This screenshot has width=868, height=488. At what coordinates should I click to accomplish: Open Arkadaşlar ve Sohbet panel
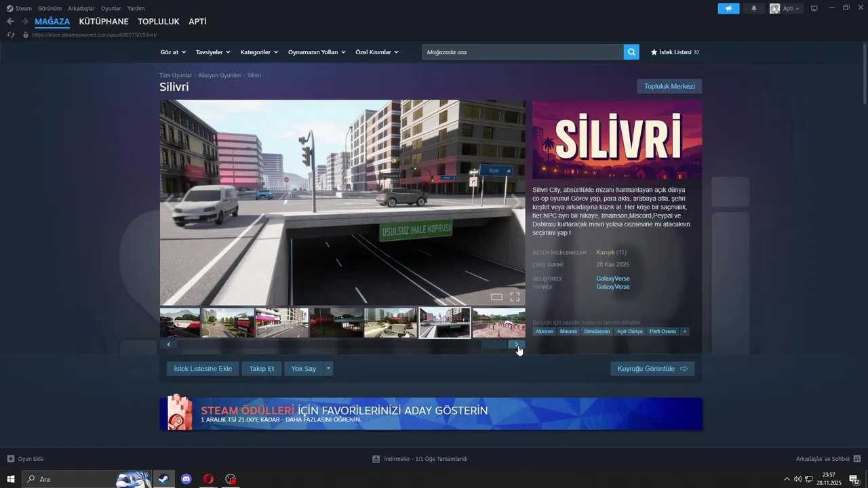[x=828, y=459]
